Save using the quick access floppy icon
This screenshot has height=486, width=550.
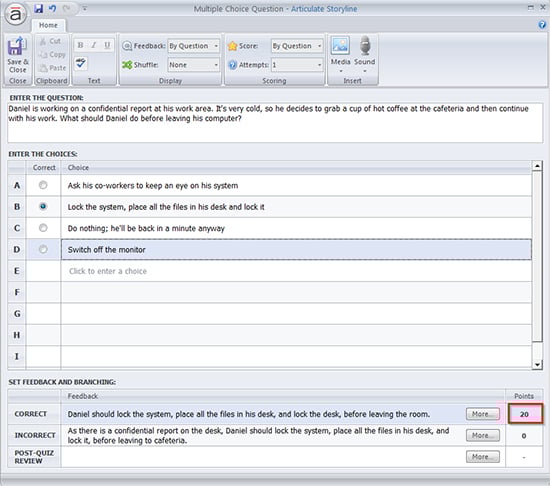39,8
